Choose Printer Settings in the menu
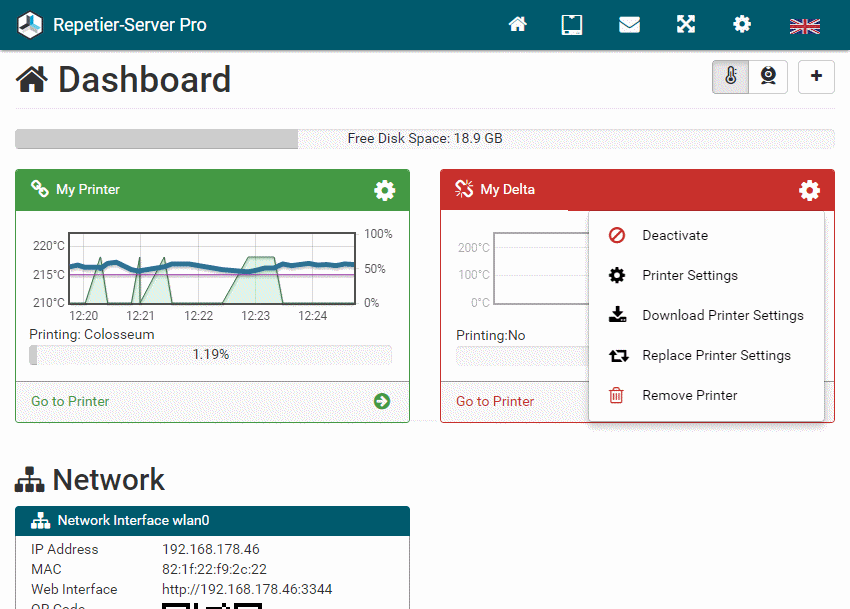This screenshot has width=850, height=609. (706, 275)
